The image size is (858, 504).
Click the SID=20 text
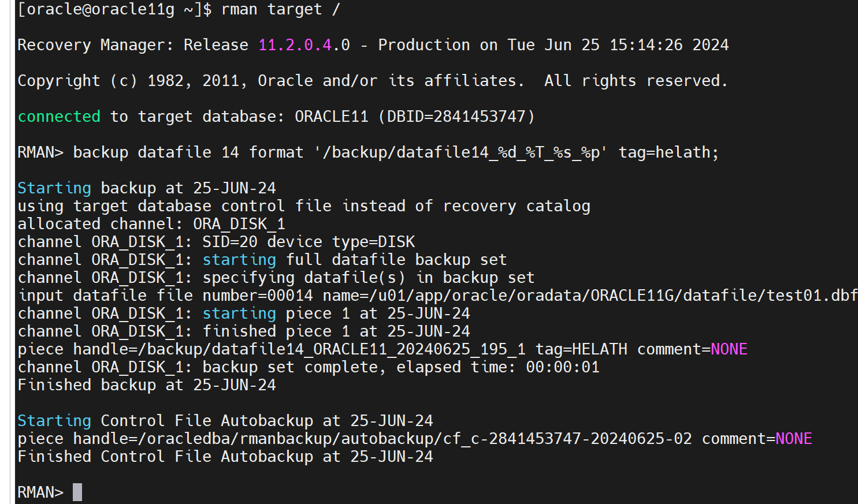click(x=229, y=242)
